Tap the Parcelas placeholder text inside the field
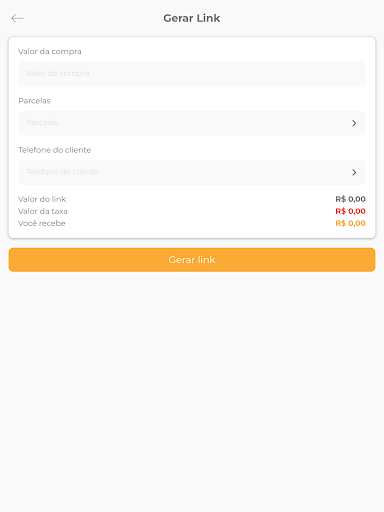 [x=42, y=123]
